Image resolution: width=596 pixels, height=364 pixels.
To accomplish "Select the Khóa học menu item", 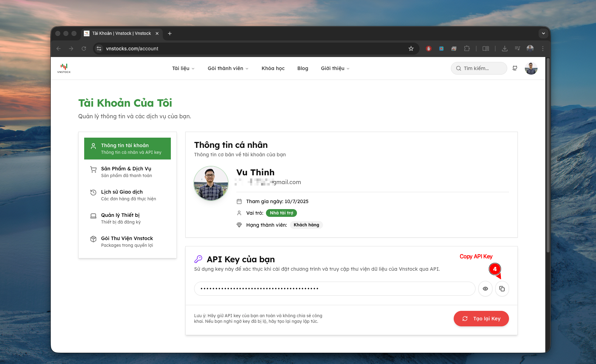I will pyautogui.click(x=273, y=68).
